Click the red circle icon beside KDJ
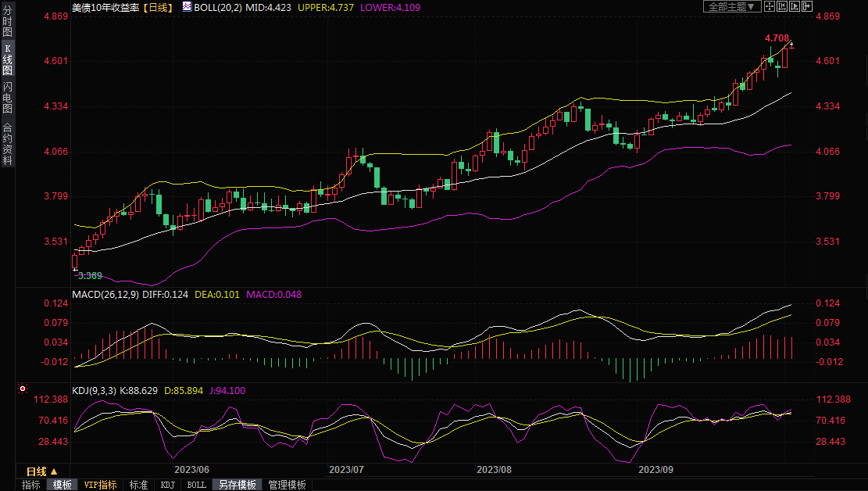The height and width of the screenshot is (491, 868). [x=23, y=389]
